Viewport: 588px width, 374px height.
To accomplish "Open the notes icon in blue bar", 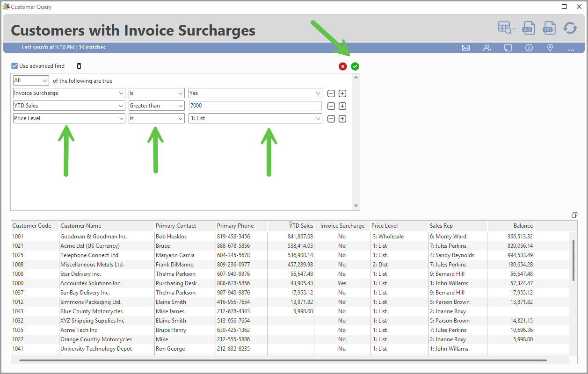I will [x=508, y=48].
